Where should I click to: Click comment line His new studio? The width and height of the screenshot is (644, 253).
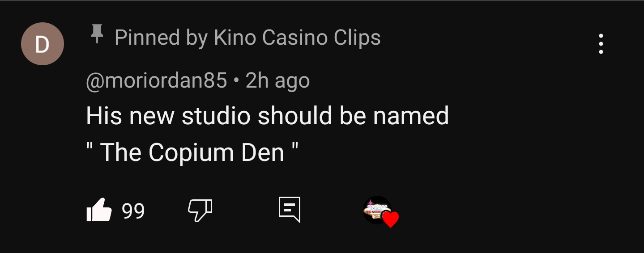[267, 116]
